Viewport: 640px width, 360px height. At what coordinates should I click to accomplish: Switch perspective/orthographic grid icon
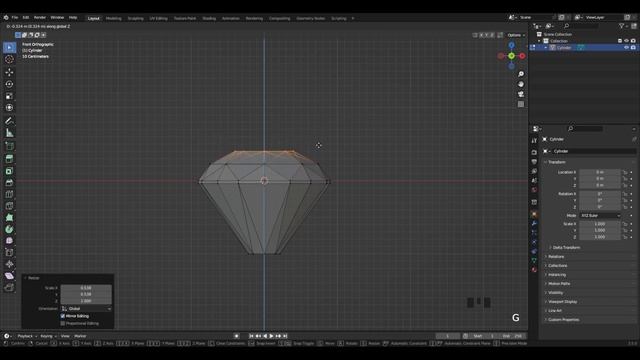[x=521, y=104]
